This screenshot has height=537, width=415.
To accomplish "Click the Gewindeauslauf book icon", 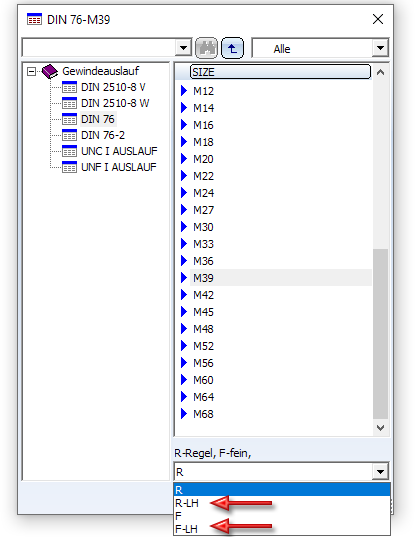I will pos(50,71).
